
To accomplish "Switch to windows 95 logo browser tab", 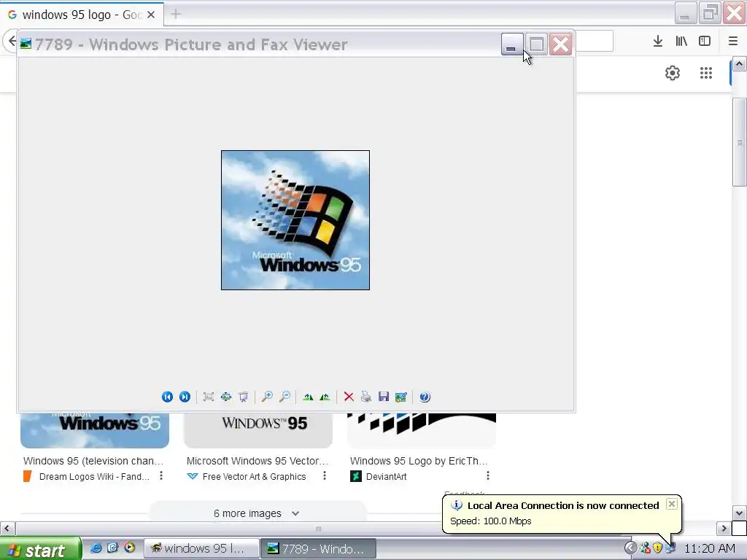I will pos(82,15).
